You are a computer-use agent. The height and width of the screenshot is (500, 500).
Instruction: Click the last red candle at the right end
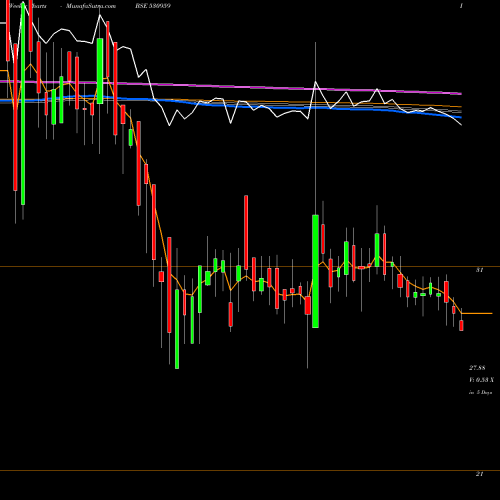click(x=461, y=325)
